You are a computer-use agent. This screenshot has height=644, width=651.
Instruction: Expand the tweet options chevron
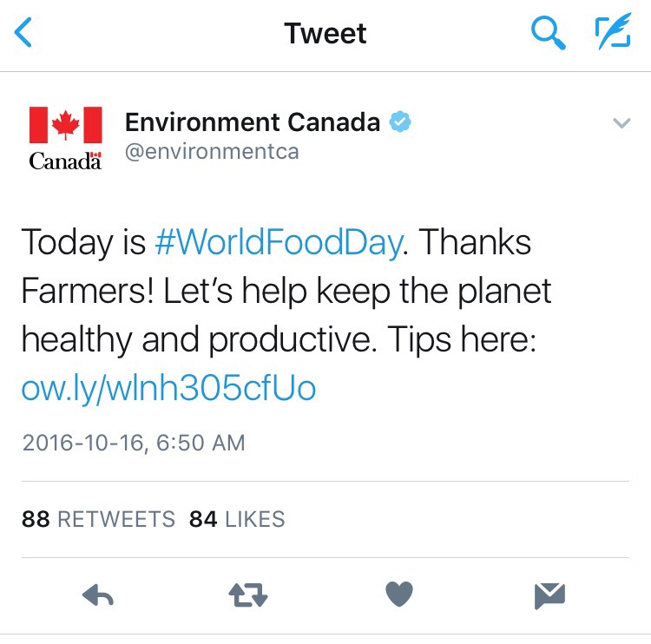click(x=621, y=123)
